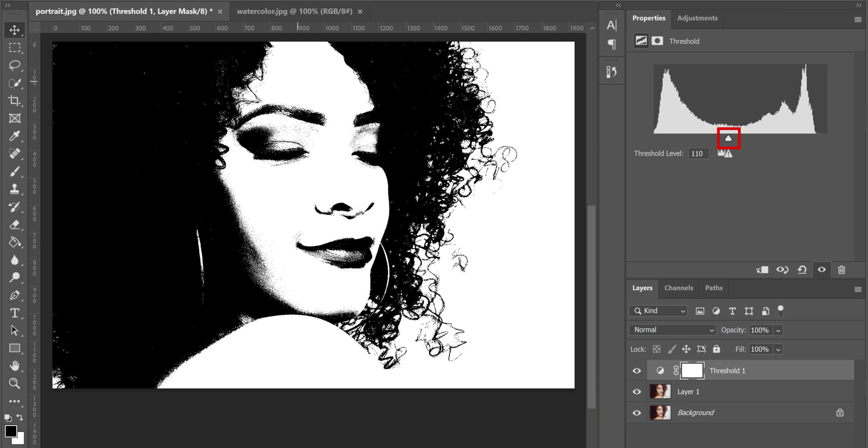The image size is (868, 448).
Task: Switch to the Adjustments tab
Action: (697, 18)
